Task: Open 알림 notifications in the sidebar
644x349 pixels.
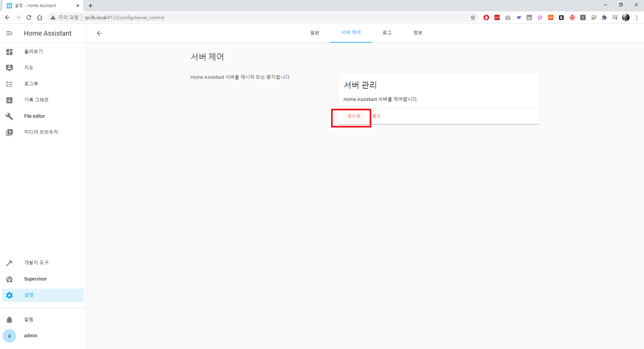Action: point(43,319)
